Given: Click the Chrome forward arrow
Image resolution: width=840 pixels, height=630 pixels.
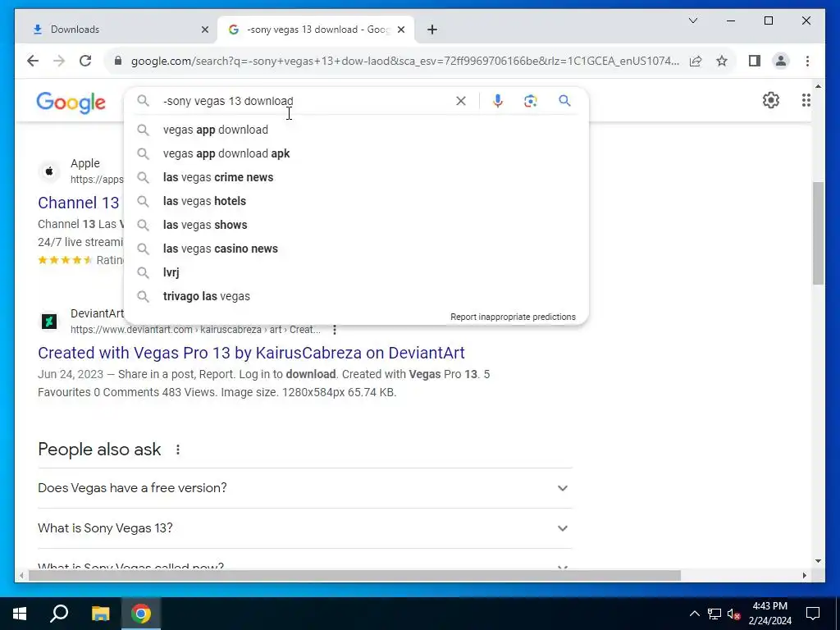Looking at the screenshot, I should coord(59,61).
